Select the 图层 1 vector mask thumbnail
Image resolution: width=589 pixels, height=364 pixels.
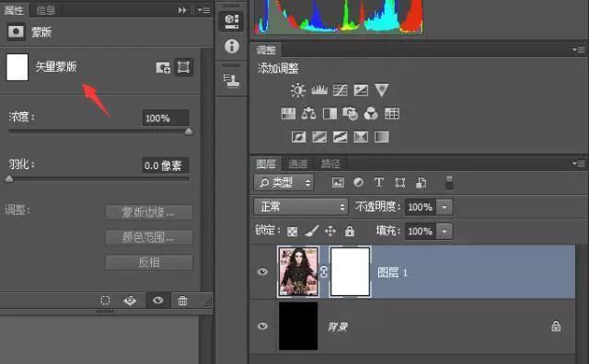[350, 272]
